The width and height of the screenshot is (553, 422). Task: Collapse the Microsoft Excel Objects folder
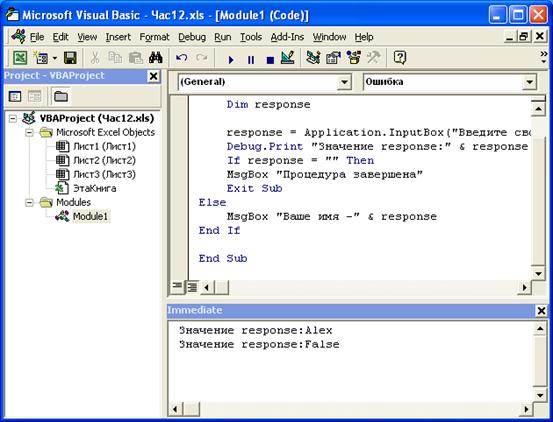[30, 133]
